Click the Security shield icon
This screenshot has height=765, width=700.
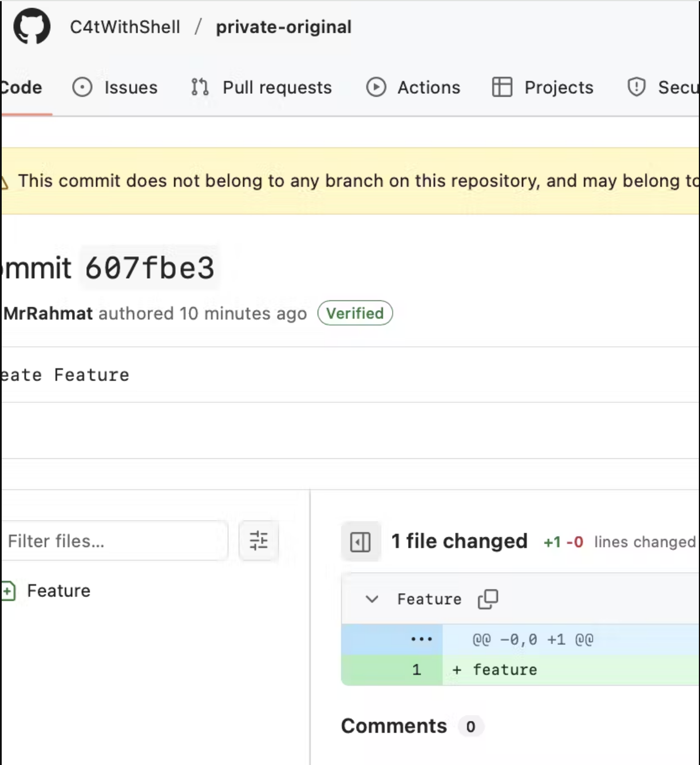coord(636,88)
